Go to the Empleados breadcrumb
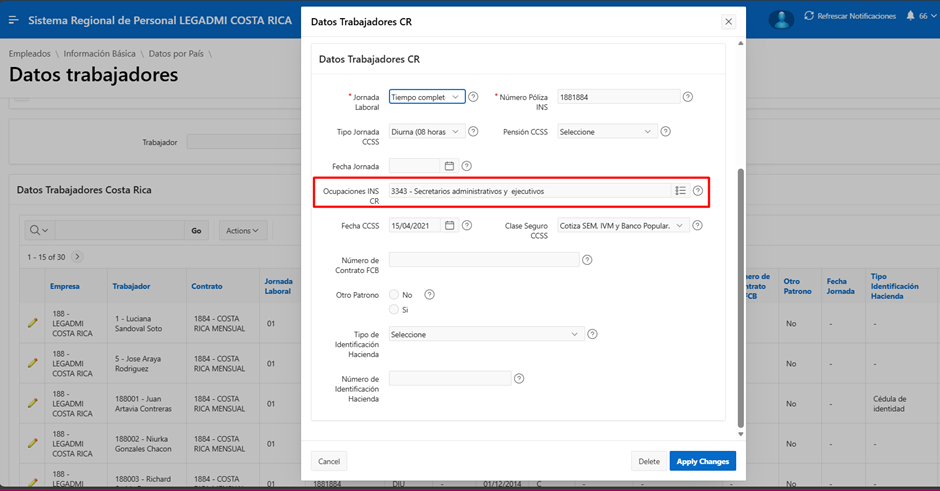 [x=29, y=52]
